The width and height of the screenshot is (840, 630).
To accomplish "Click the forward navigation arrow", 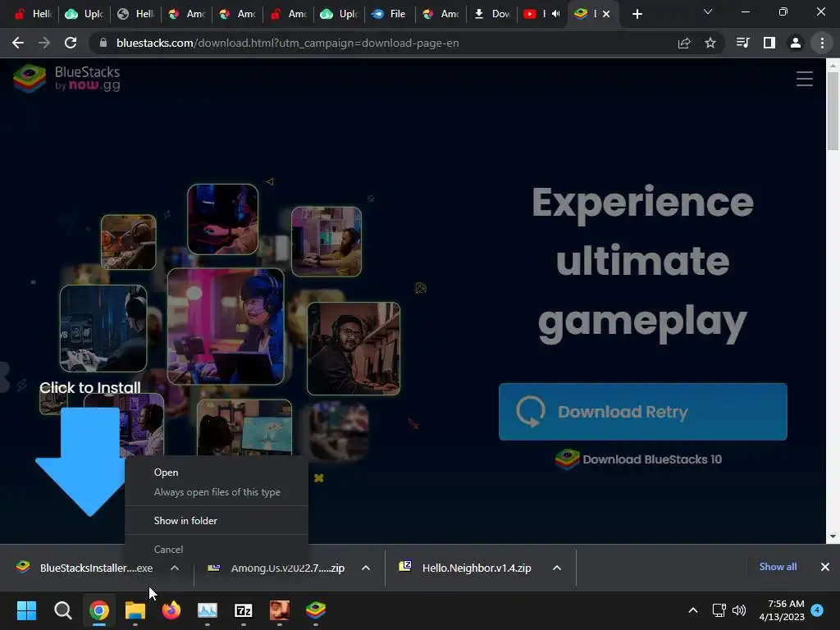I will pos(44,43).
